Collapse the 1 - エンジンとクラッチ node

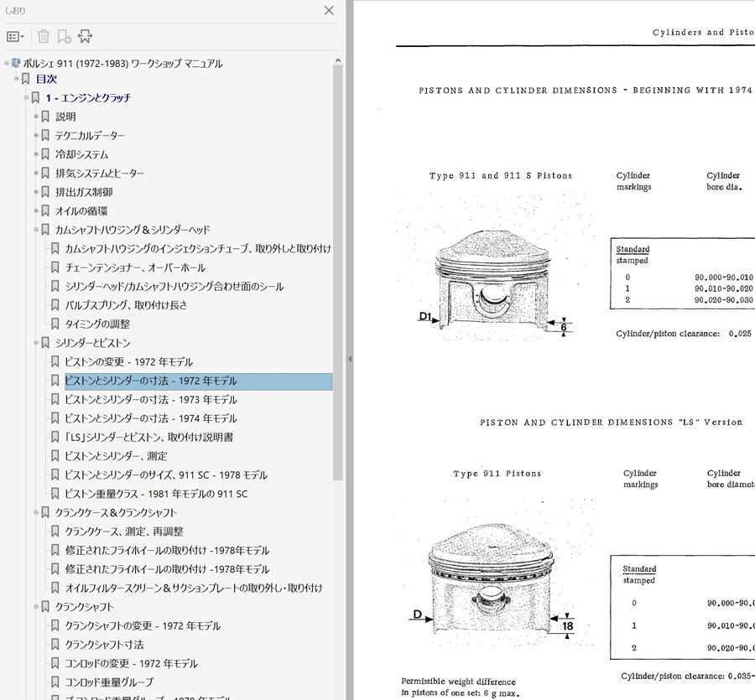coord(26,97)
